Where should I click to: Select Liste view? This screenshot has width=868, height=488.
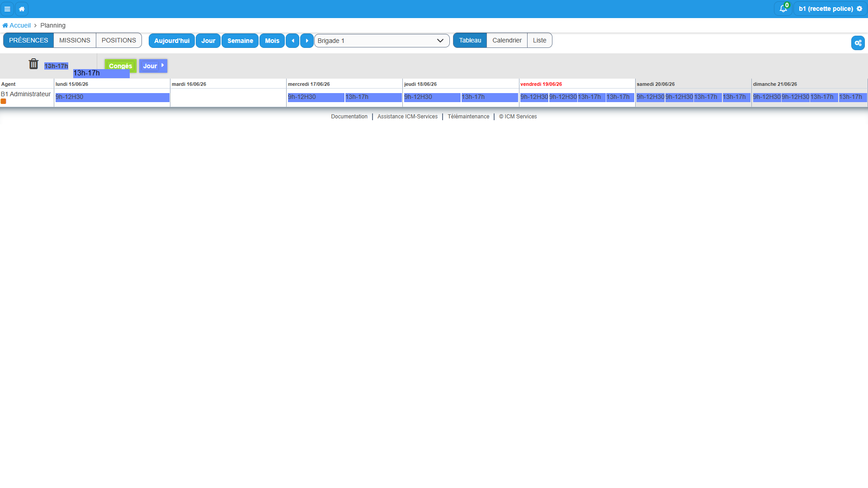pos(539,40)
